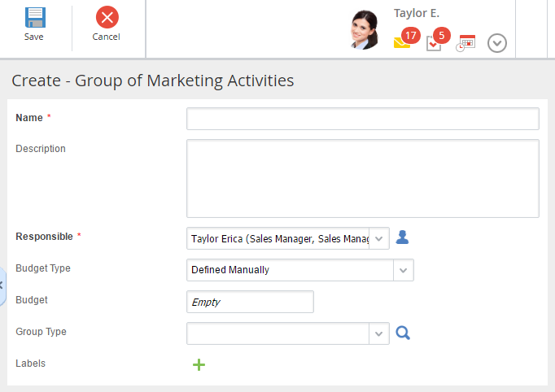Screen dimensions: 555x392
Task: Click the Save floppy disk icon
Action: click(34, 18)
